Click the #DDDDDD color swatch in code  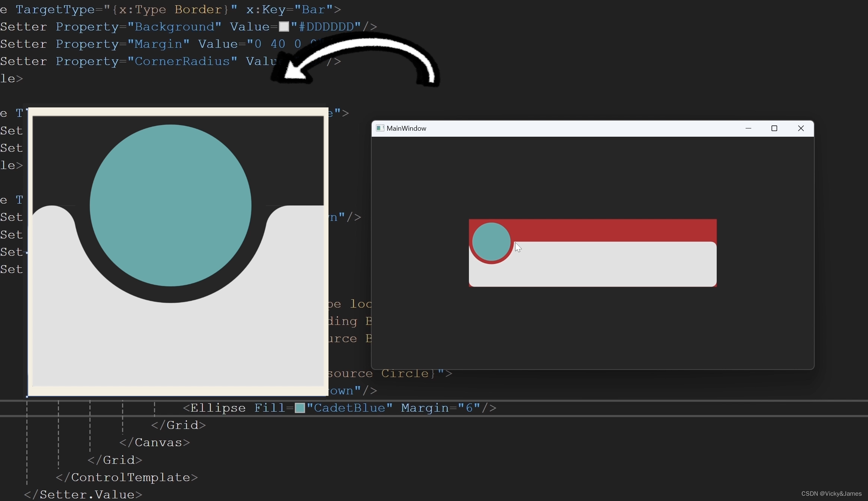284,27
